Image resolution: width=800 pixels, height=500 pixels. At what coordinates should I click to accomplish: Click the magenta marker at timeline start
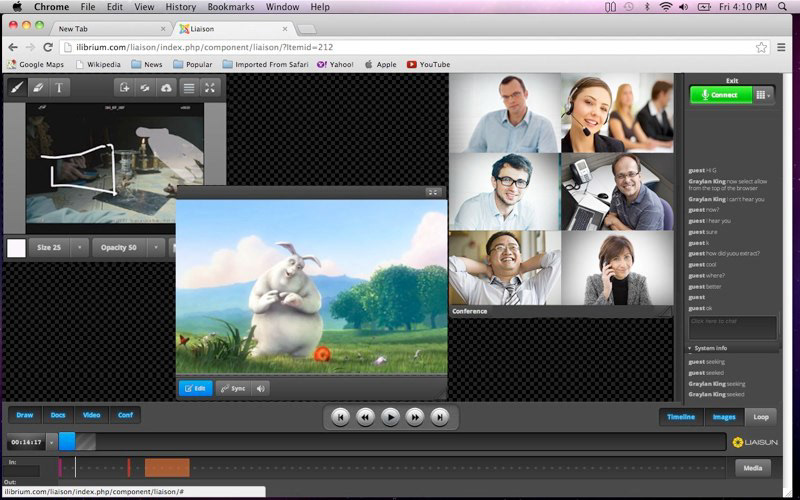click(60, 468)
